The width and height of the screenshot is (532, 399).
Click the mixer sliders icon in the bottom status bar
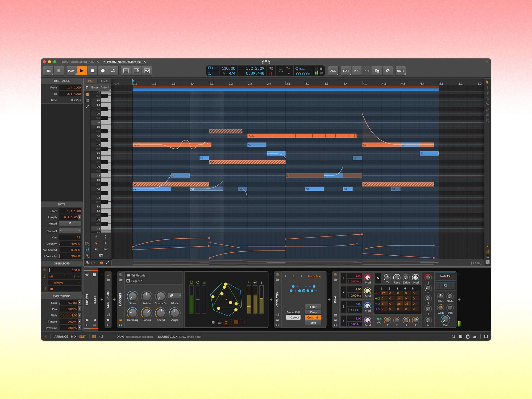tap(101, 336)
